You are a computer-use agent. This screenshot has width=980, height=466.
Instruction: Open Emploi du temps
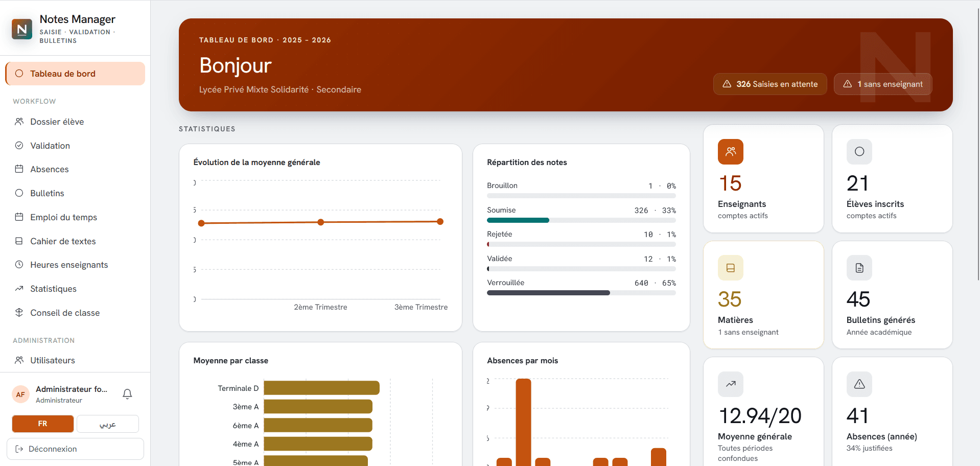click(75, 217)
